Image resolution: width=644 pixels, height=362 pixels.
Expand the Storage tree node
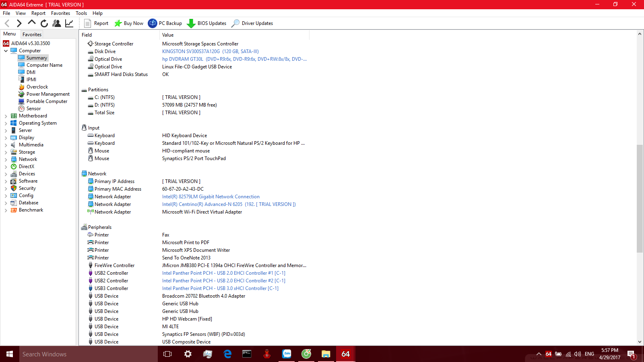(6, 152)
